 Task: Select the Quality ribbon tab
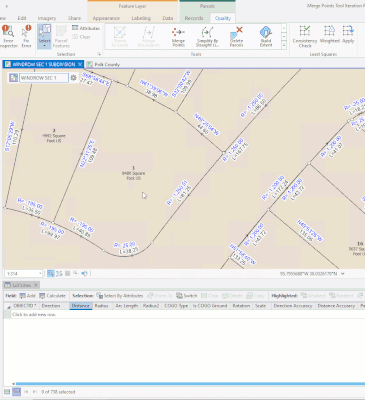click(223, 18)
